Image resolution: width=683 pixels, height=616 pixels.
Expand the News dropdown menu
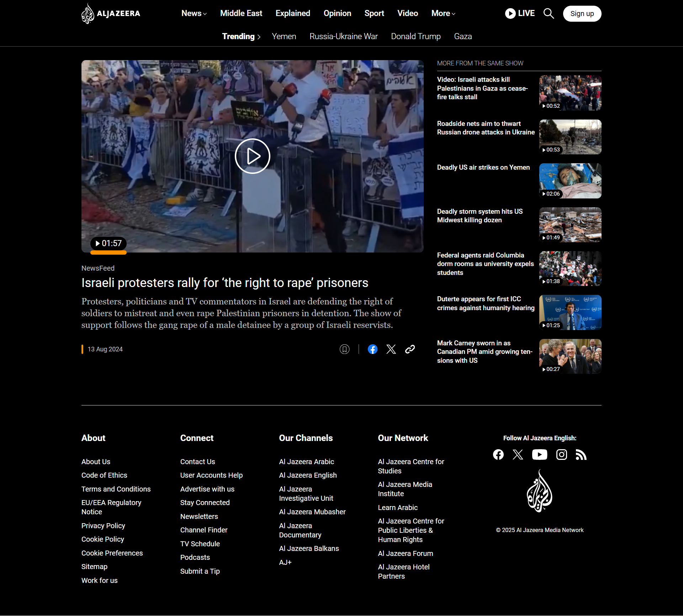click(x=194, y=14)
